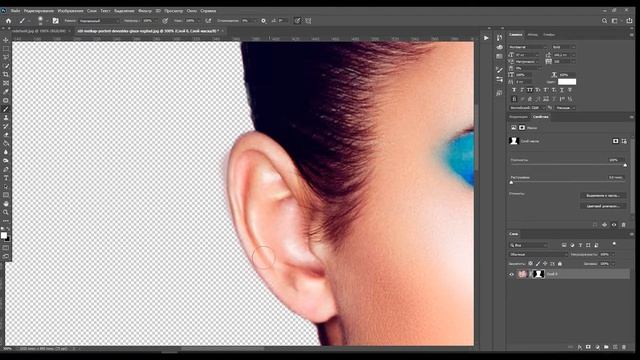
Task: Toggle lock all padlock
Action: click(x=560, y=264)
